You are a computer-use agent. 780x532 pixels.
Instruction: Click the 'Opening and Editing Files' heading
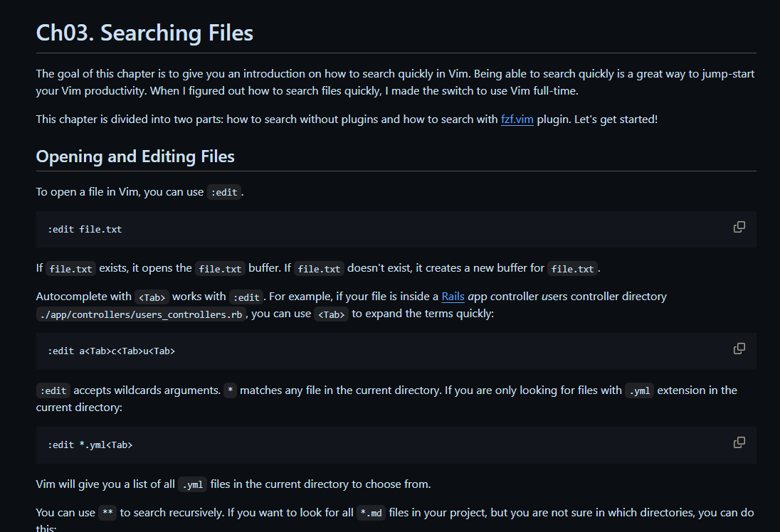135,156
